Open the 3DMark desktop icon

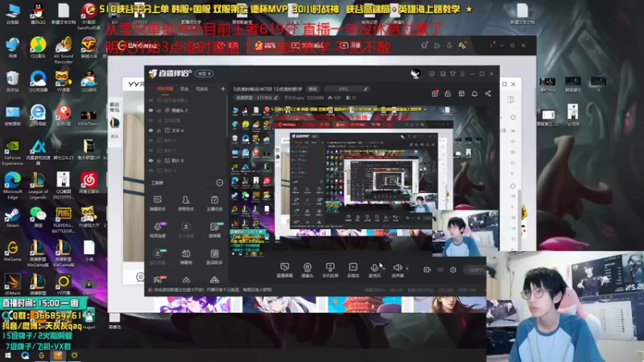tap(12, 285)
